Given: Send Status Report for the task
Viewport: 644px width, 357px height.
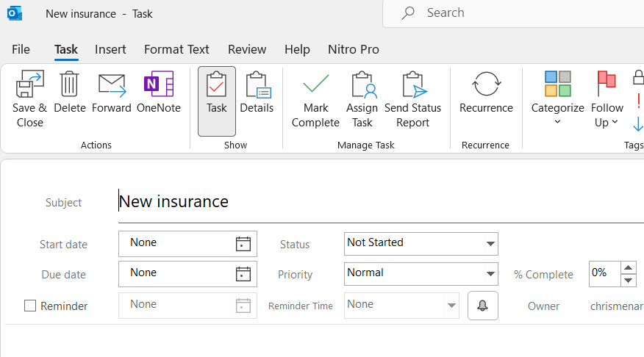Looking at the screenshot, I should tap(412, 99).
